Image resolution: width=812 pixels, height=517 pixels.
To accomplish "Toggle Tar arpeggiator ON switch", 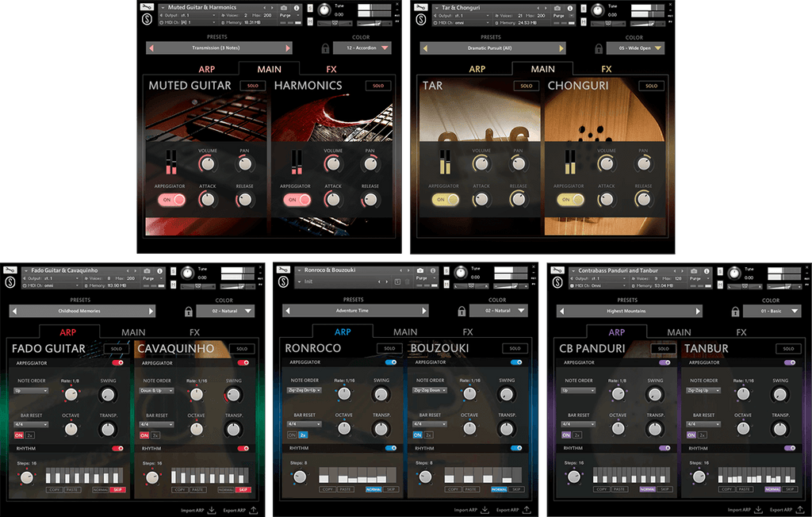I will tap(446, 200).
